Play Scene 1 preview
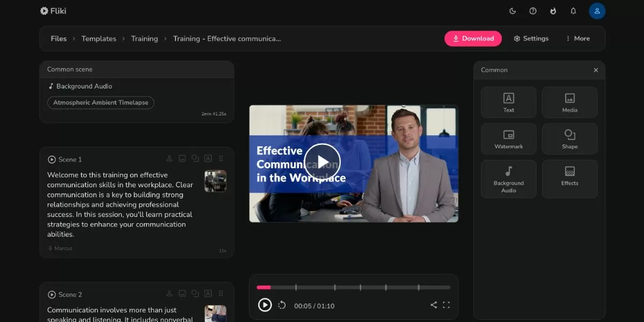This screenshot has height=322, width=644. tap(52, 159)
